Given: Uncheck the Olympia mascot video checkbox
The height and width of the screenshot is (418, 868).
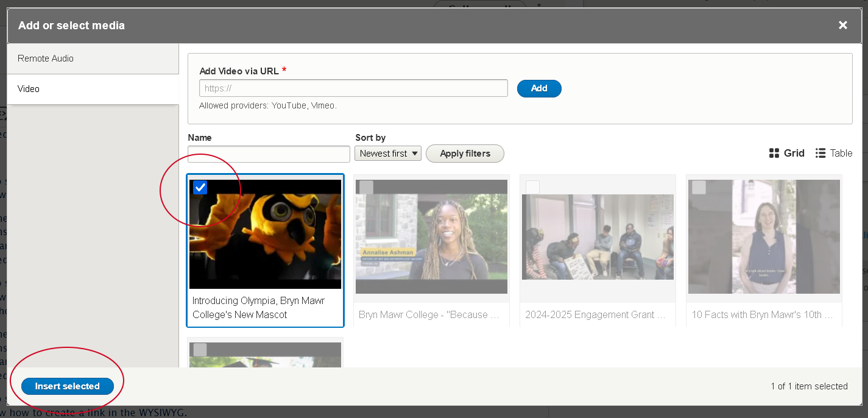Looking at the screenshot, I should pos(200,187).
